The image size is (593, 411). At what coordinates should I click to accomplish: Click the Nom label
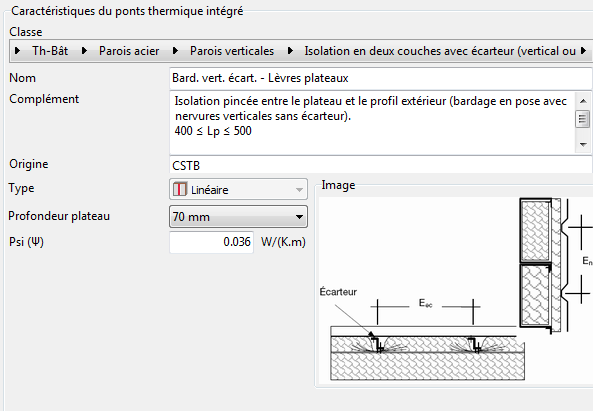pos(22,78)
